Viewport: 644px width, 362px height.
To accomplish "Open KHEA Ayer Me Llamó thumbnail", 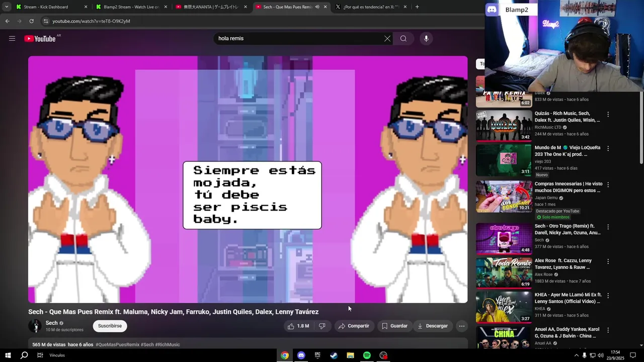I will click(x=504, y=307).
